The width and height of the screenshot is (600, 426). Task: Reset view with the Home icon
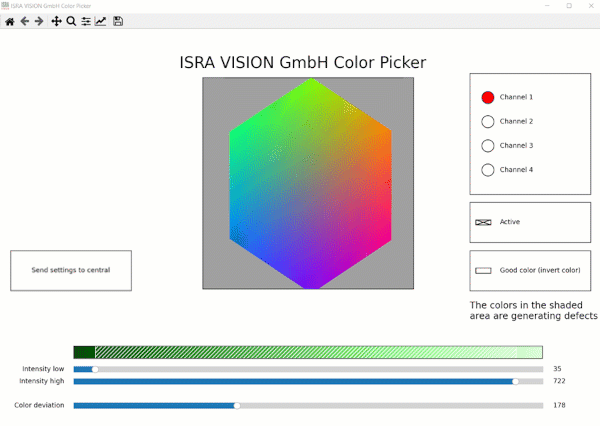(x=10, y=21)
